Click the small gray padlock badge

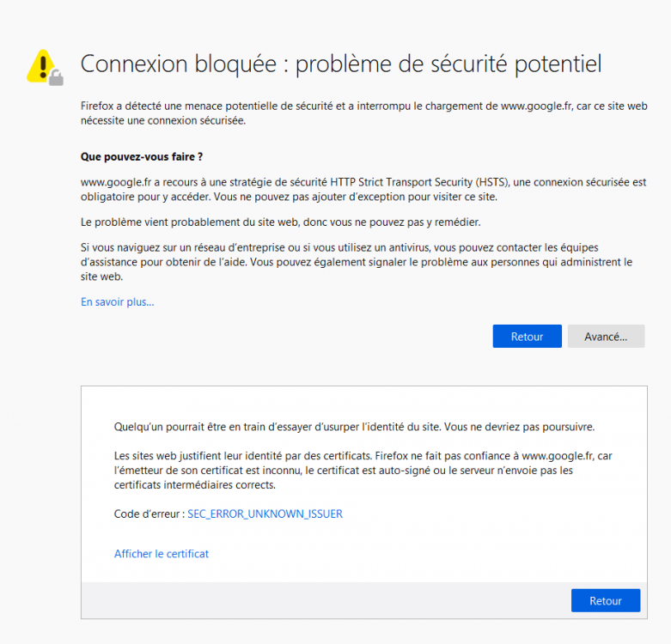[x=56, y=78]
